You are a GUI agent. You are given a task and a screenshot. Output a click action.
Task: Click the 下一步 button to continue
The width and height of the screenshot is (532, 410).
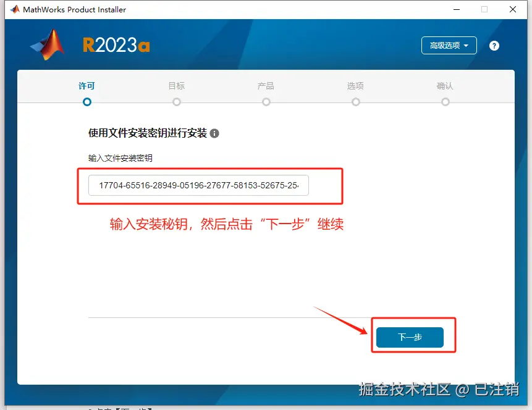click(410, 337)
